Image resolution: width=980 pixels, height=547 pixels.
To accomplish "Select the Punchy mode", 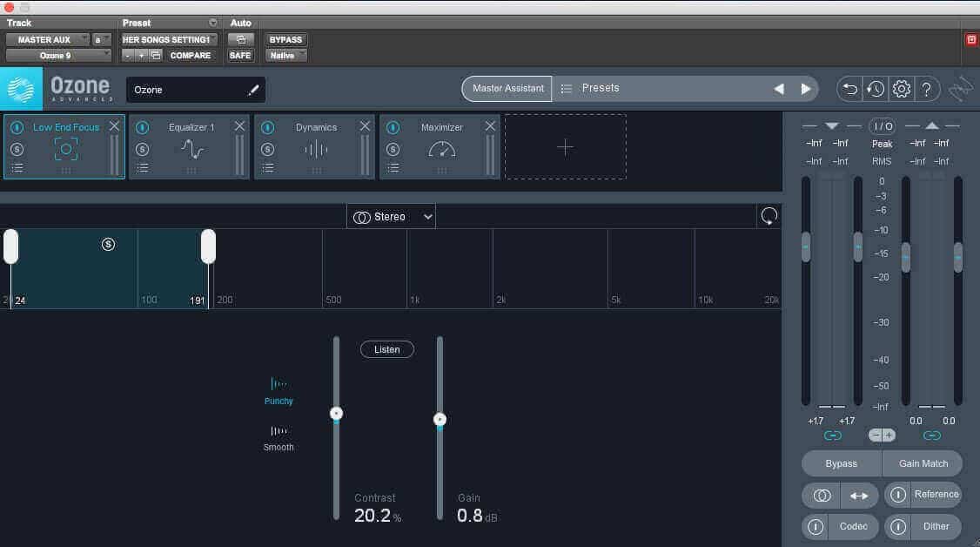I will pos(279,391).
